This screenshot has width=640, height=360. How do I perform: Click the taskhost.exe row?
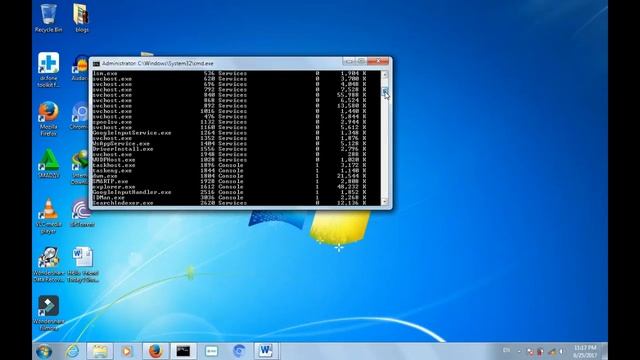point(229,165)
